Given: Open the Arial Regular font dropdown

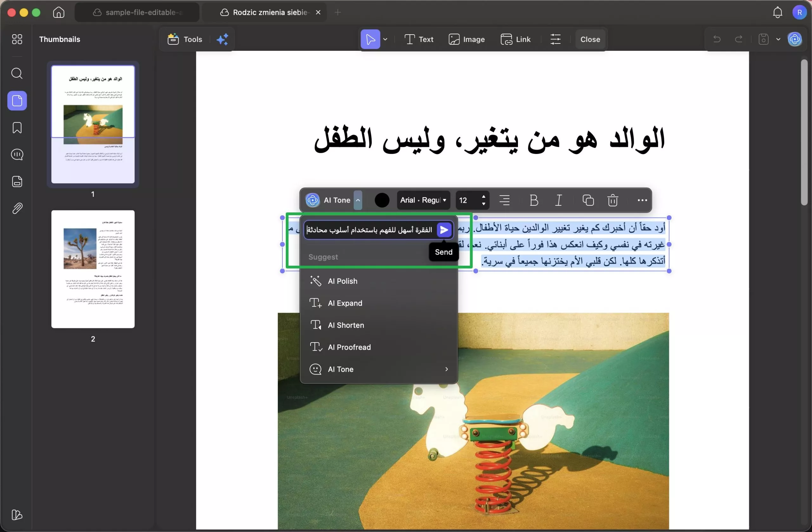Looking at the screenshot, I should [x=423, y=200].
